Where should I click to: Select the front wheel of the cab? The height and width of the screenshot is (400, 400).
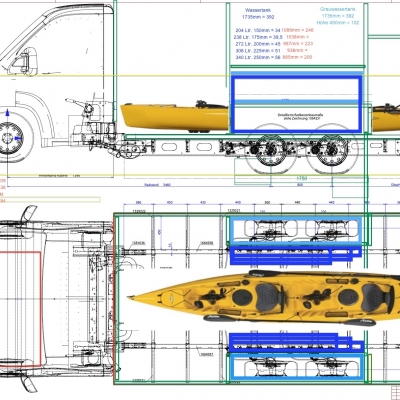(x=12, y=138)
